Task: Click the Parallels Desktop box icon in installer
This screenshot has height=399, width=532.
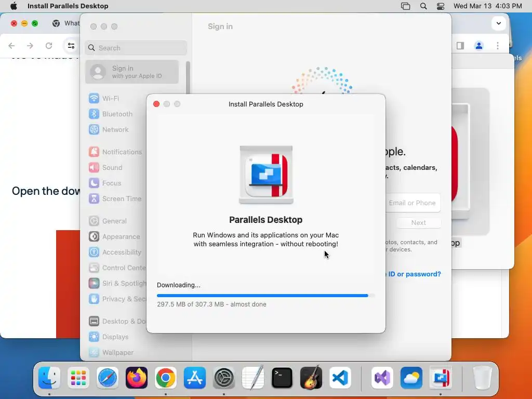Action: [x=266, y=175]
